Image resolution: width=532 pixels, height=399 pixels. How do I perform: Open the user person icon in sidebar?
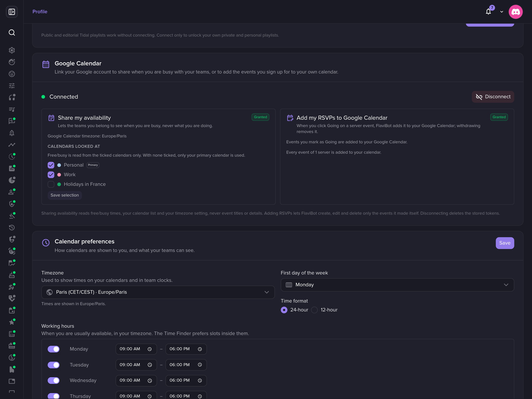pyautogui.click(x=12, y=192)
